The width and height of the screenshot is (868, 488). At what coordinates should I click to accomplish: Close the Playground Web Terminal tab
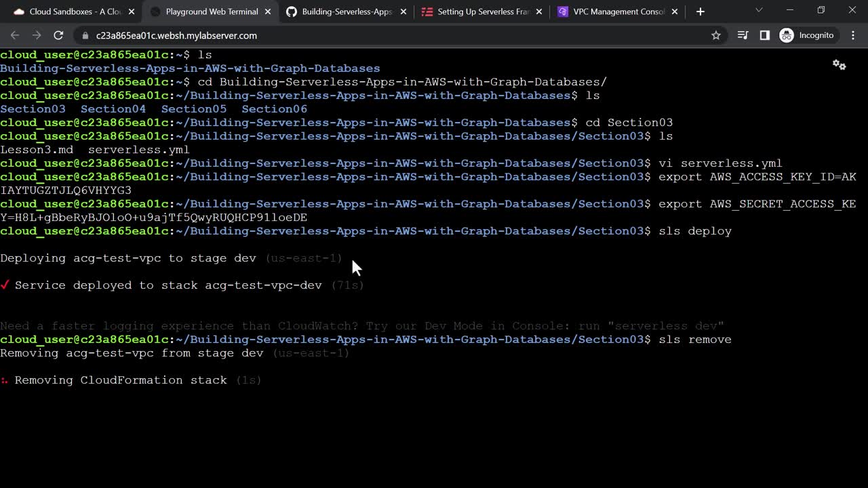click(268, 12)
